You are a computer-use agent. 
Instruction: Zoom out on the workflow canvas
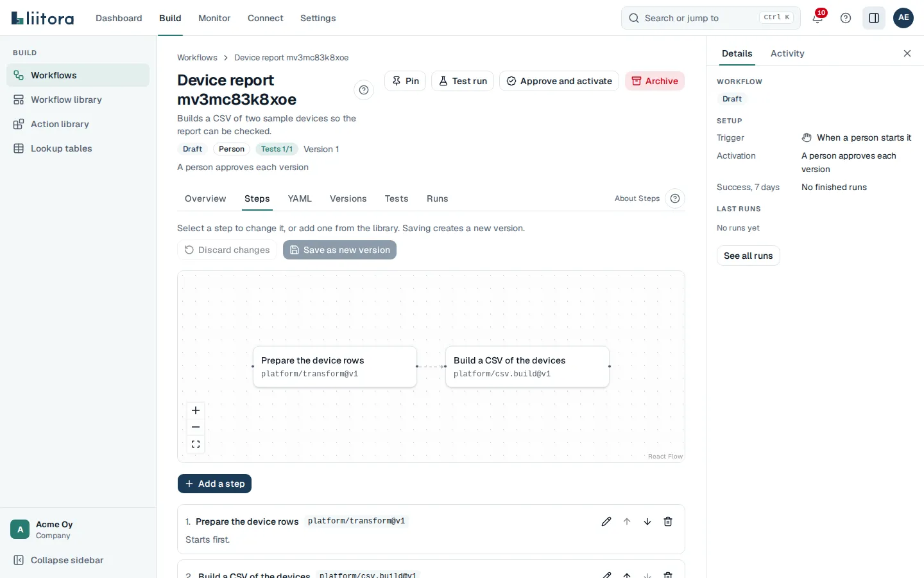(196, 427)
